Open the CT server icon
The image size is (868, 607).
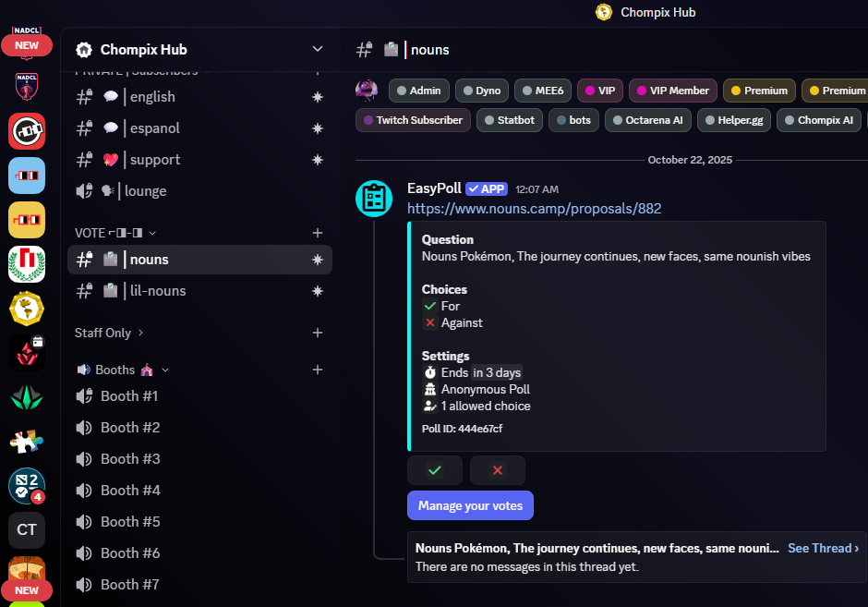(27, 530)
